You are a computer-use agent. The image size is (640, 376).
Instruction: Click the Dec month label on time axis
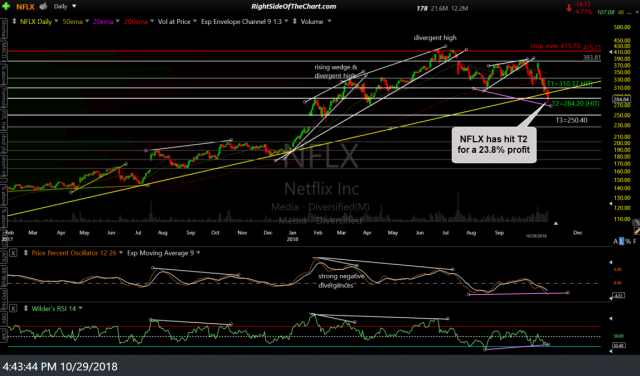[578, 233]
